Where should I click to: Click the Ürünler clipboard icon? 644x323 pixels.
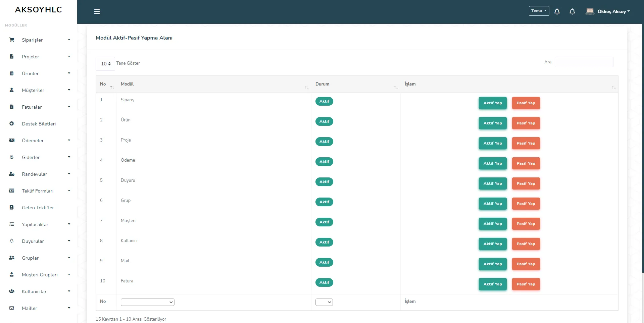(12, 73)
